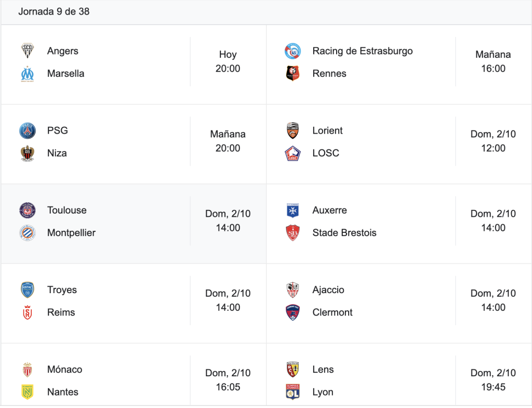The height and width of the screenshot is (408, 532).
Task: Select the PSG club badge
Action: (28, 130)
